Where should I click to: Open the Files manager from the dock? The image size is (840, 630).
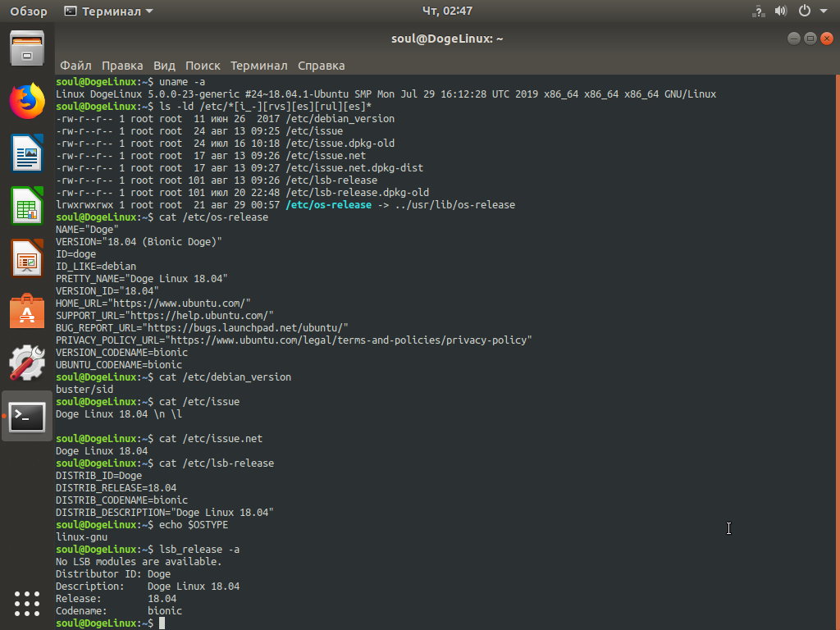[27, 48]
